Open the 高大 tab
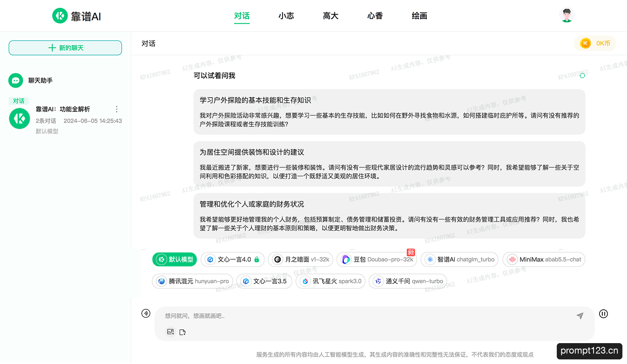 [331, 16]
